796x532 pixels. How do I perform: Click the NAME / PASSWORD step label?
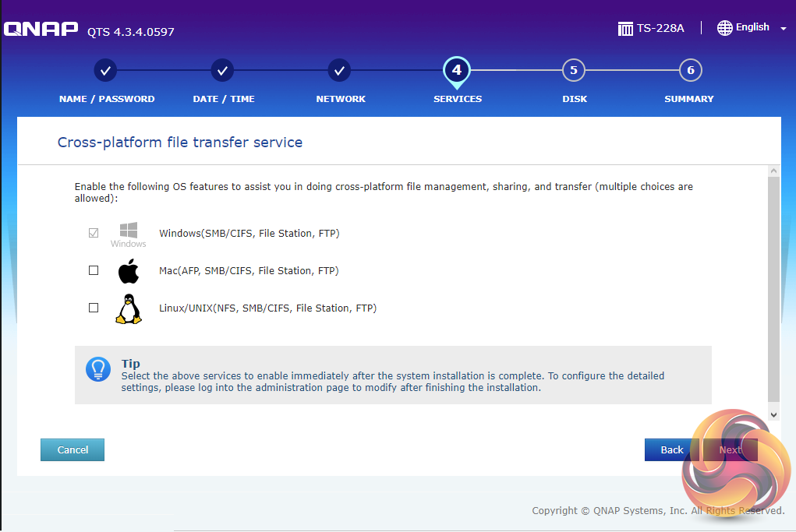107,99
